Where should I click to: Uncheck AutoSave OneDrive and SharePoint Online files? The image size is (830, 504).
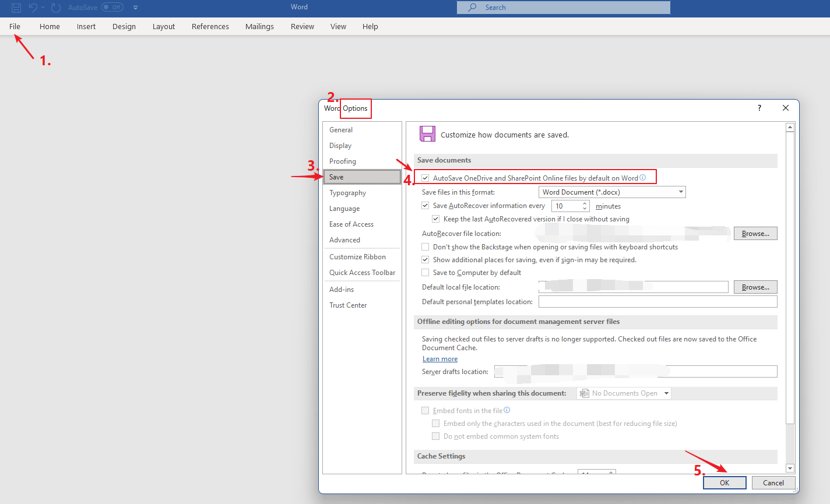click(425, 178)
